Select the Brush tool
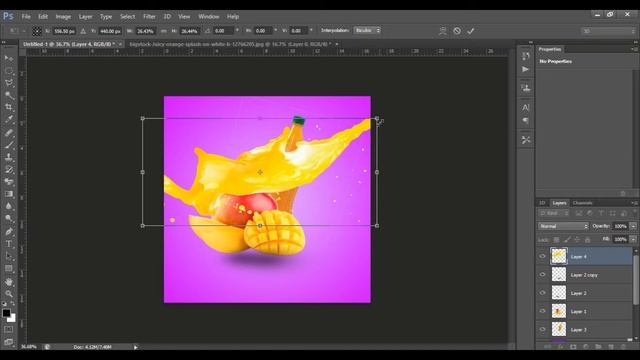Viewport: 640px width, 360px height. pyautogui.click(x=9, y=144)
